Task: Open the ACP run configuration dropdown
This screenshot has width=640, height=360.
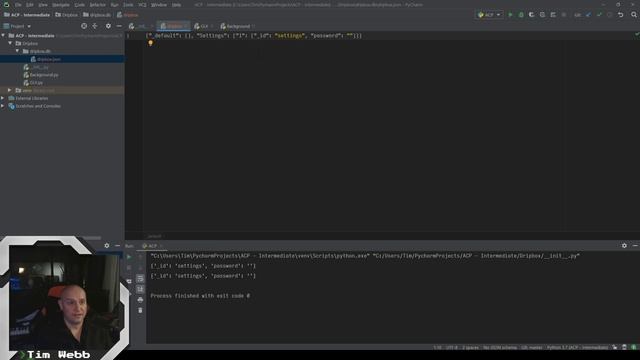Action: pyautogui.click(x=489, y=15)
